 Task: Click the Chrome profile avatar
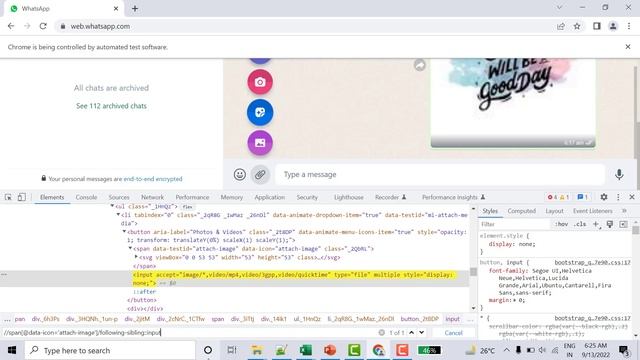tap(613, 26)
